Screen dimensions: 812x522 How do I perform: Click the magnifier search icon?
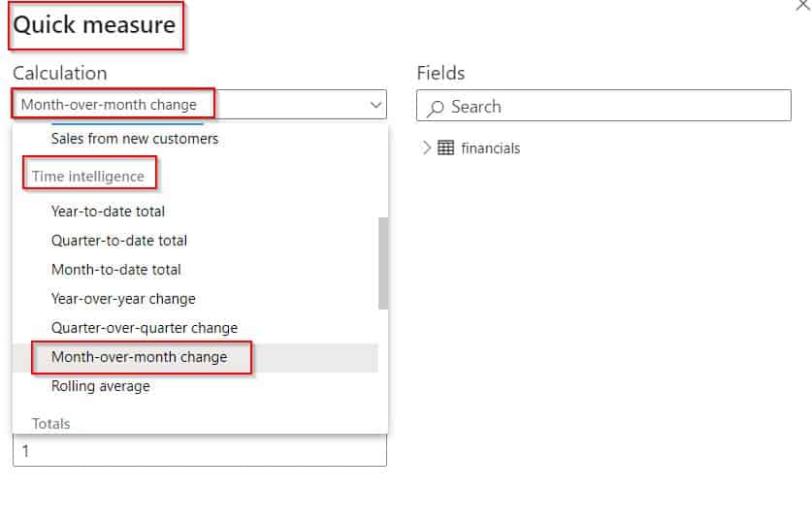435,108
